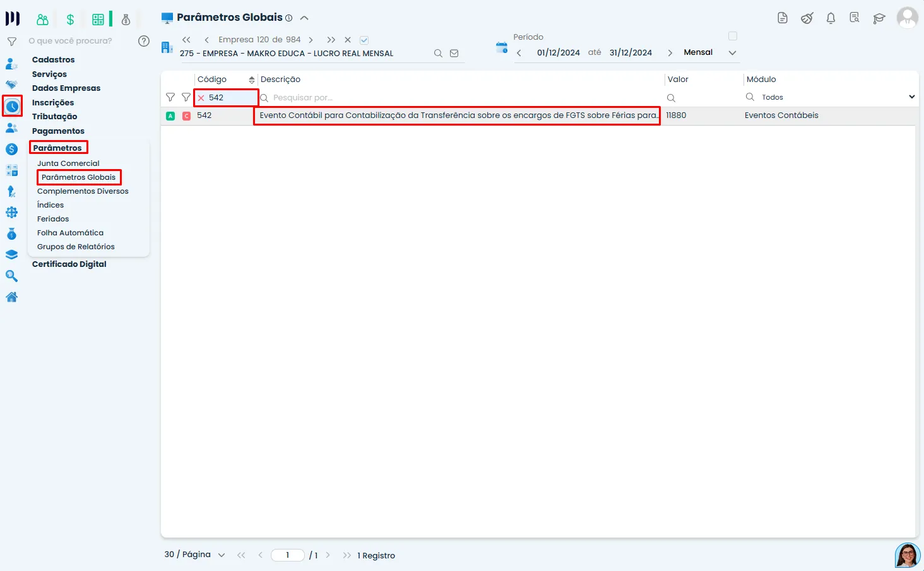Open the green people module icon
This screenshot has width=924, height=571.
tap(42, 20)
